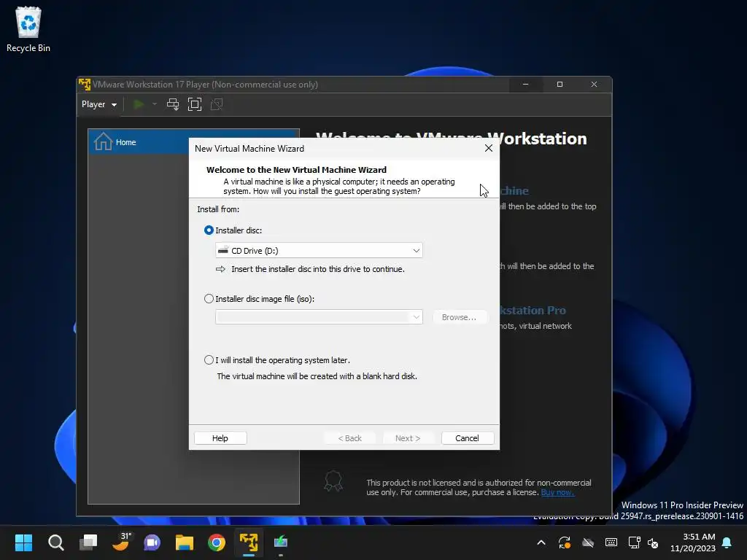
Task: Click the Browse... button
Action: click(x=459, y=317)
